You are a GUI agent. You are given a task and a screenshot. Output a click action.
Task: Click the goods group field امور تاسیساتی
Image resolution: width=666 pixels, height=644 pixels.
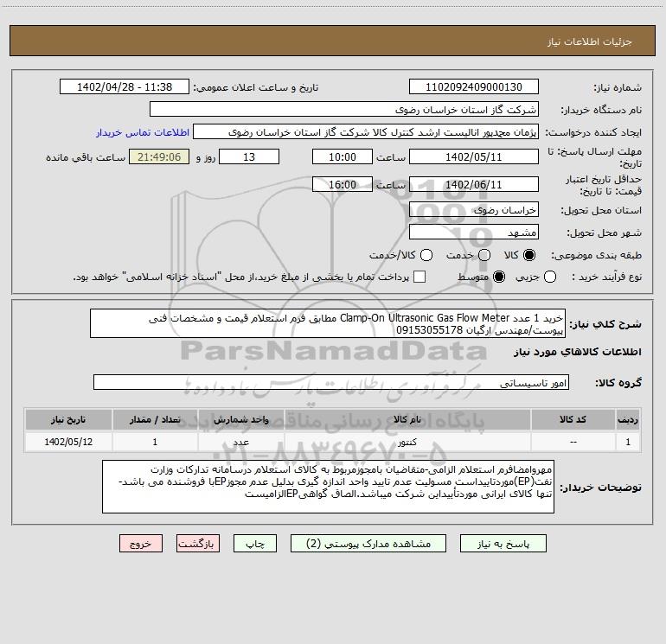[x=331, y=382]
